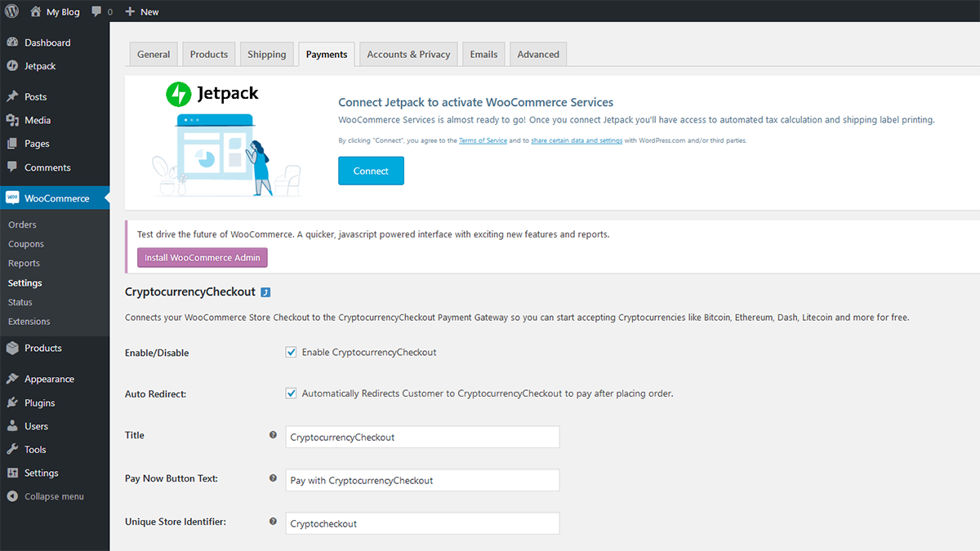
Task: Click the Pages sidebar icon
Action: [12, 144]
